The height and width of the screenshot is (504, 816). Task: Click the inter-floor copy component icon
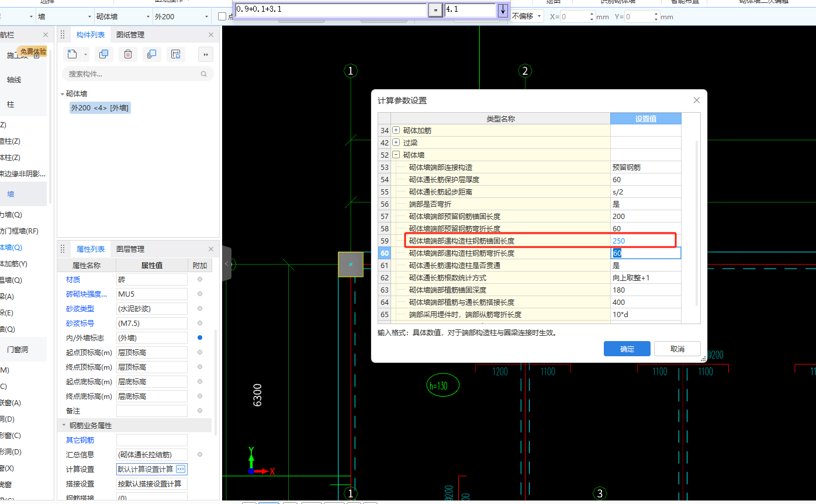point(152,54)
